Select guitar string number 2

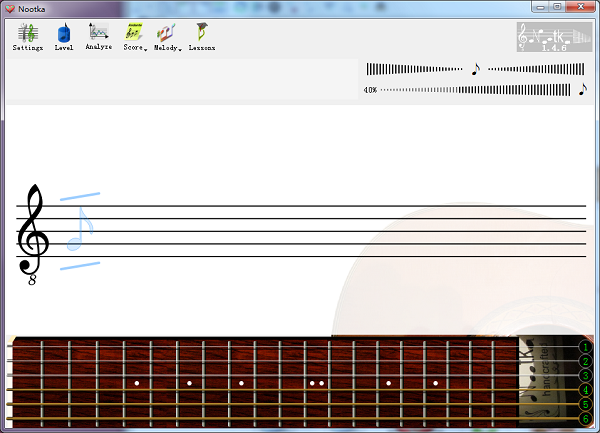(x=585, y=361)
